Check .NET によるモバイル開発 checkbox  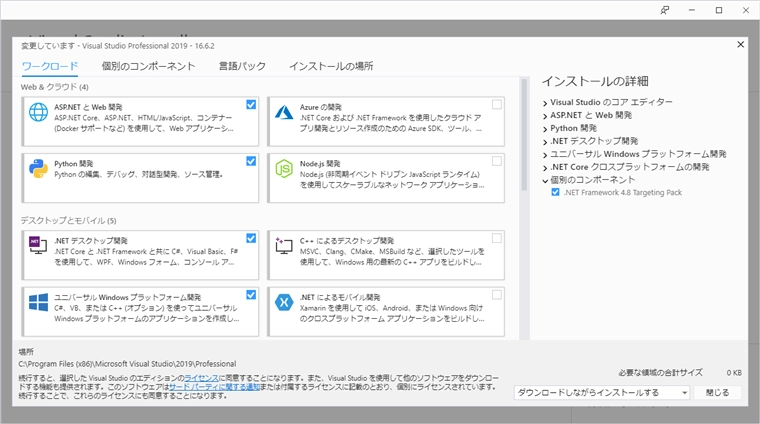coord(497,295)
